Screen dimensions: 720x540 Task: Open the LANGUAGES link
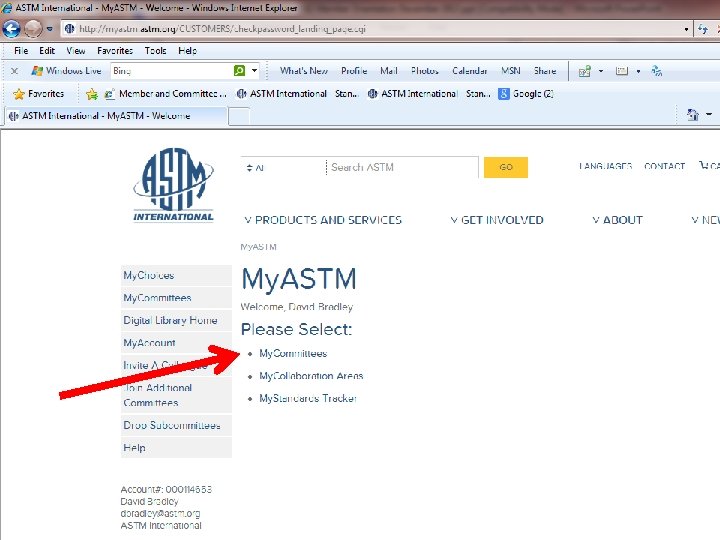(605, 166)
